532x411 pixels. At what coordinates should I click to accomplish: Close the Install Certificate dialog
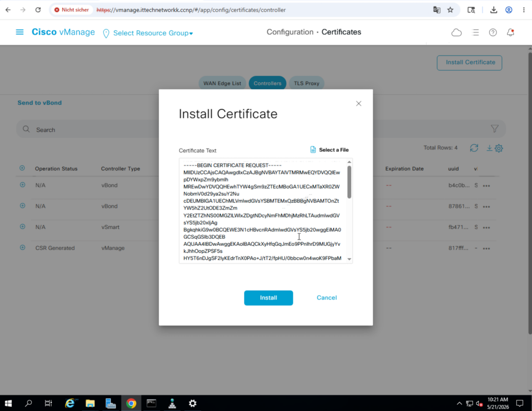(x=359, y=103)
